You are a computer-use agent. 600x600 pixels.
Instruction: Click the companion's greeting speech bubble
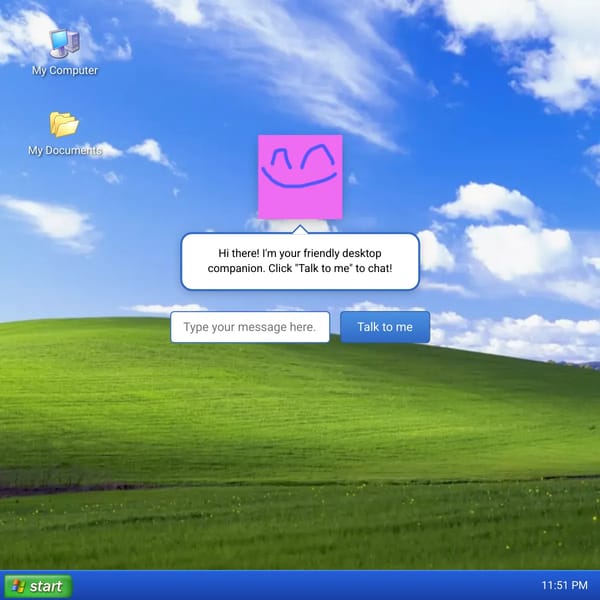click(x=300, y=261)
